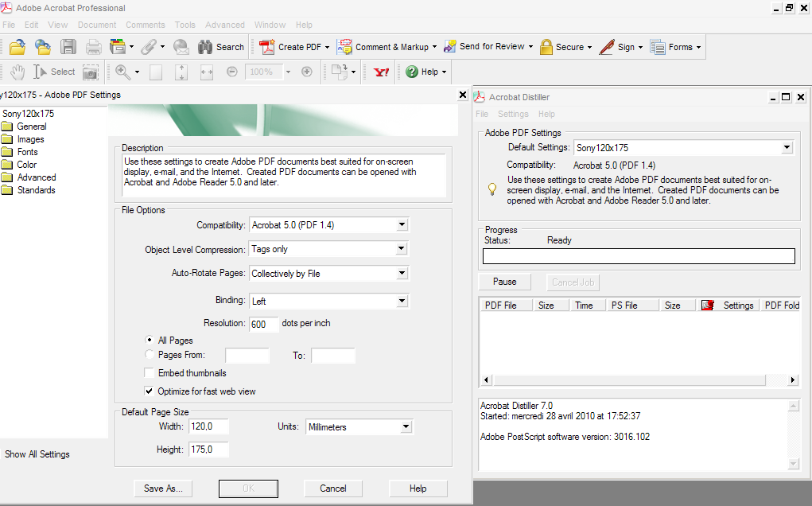This screenshot has height=506, width=812.
Task: Click the Open folder icon in toolbar
Action: pyautogui.click(x=17, y=47)
